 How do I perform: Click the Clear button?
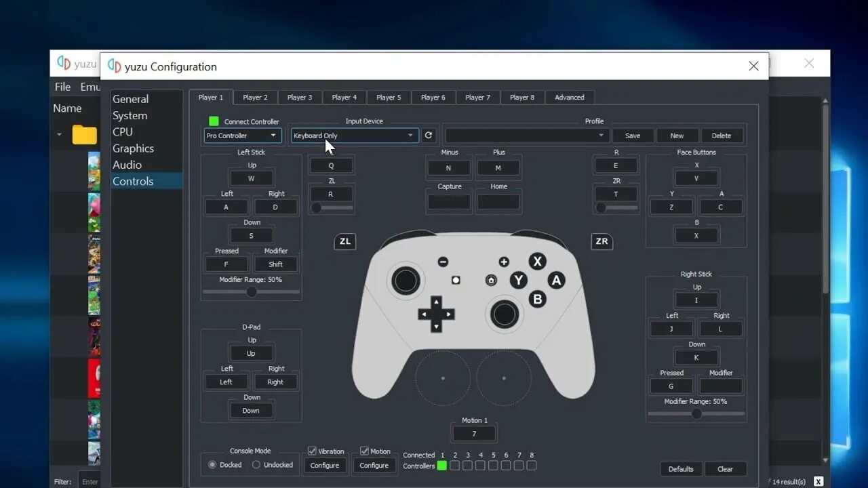pos(726,468)
